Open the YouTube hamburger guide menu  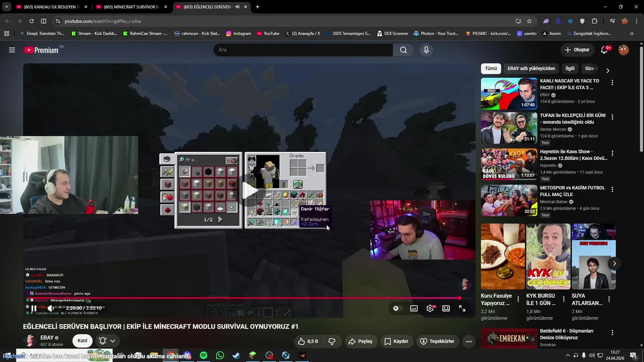coord(12,50)
